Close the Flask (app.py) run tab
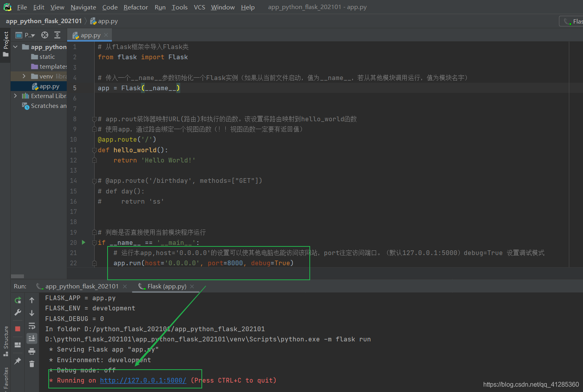The image size is (583, 392). pos(192,286)
